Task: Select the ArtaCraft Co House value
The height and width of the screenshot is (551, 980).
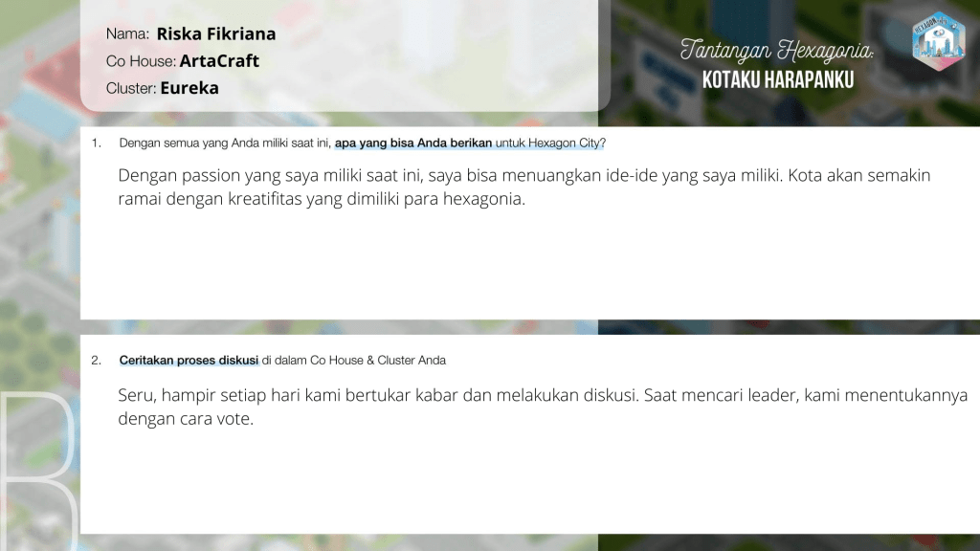Action: 219,61
